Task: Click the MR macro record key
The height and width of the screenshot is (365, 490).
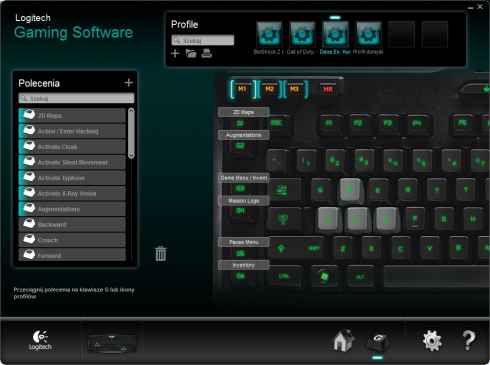Action: point(328,89)
